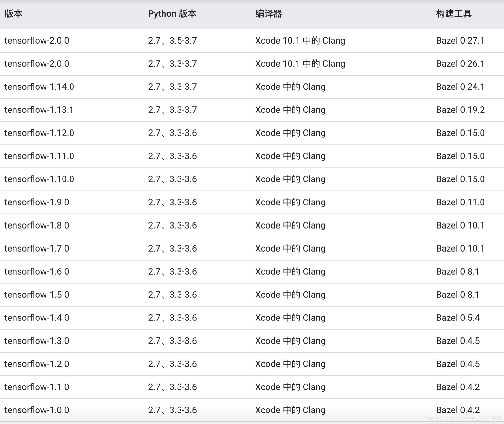Image resolution: width=504 pixels, height=424 pixels.
Task: Select Python 2.7、3.3-3.7 in the Bazel 0.26.1 row
Action: (172, 64)
